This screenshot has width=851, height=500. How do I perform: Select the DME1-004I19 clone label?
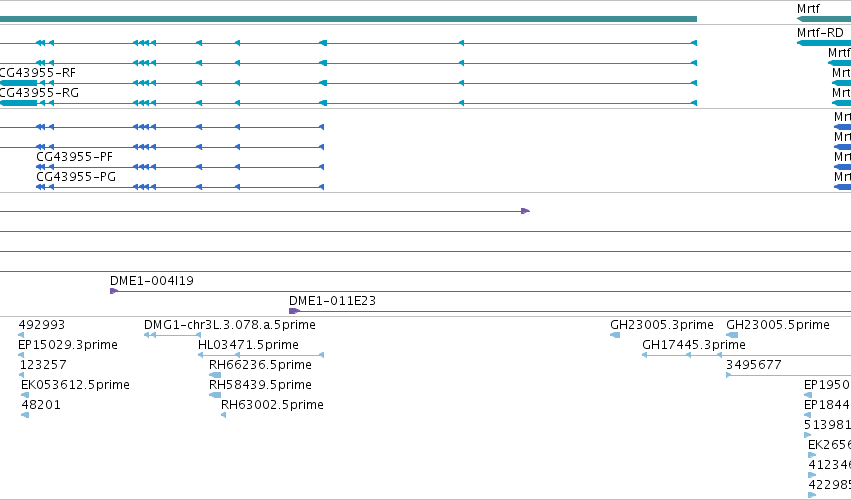pyautogui.click(x=152, y=281)
